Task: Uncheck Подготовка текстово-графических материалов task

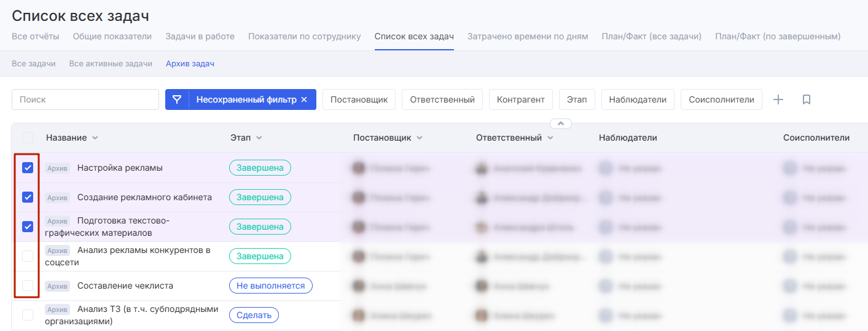Action: (28, 227)
